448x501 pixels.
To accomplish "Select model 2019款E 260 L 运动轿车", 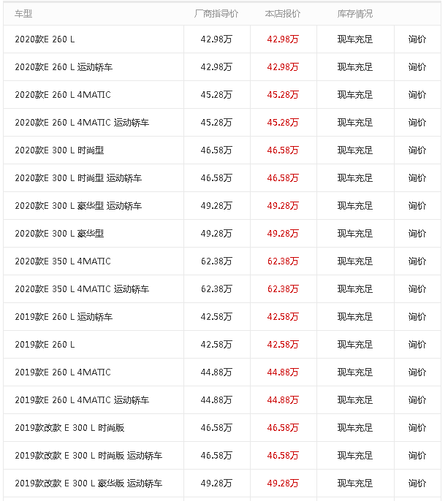I will (x=64, y=317).
